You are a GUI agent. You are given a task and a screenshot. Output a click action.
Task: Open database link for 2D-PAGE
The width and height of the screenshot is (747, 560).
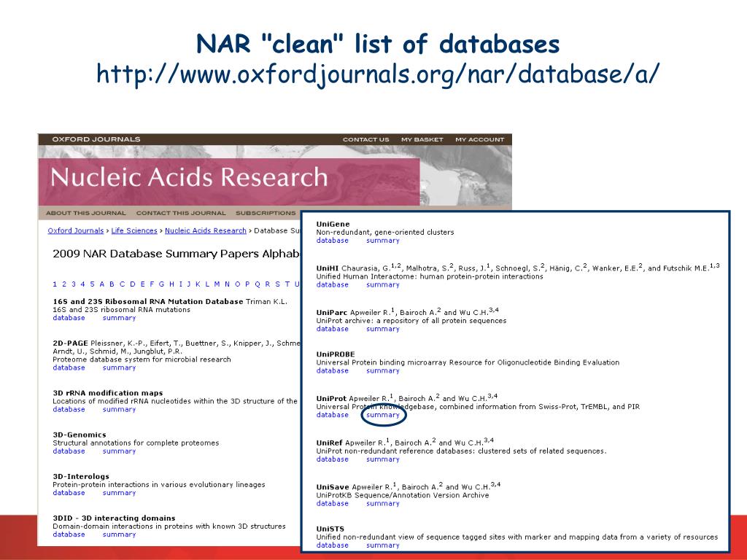pyautogui.click(x=69, y=367)
